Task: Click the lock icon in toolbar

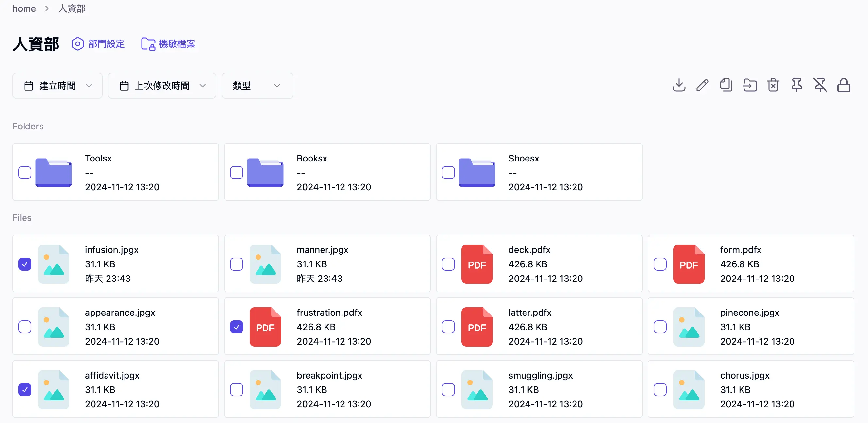Action: (844, 85)
